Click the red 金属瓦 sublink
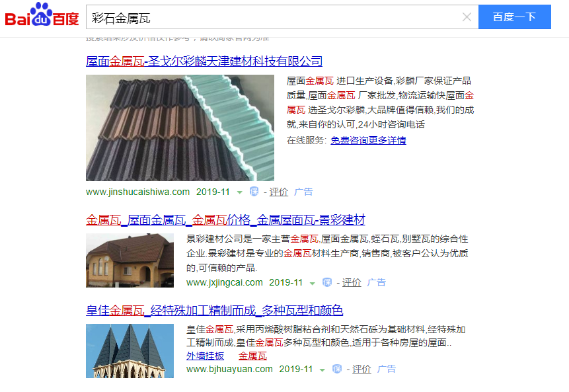The image size is (569, 392). (252, 356)
